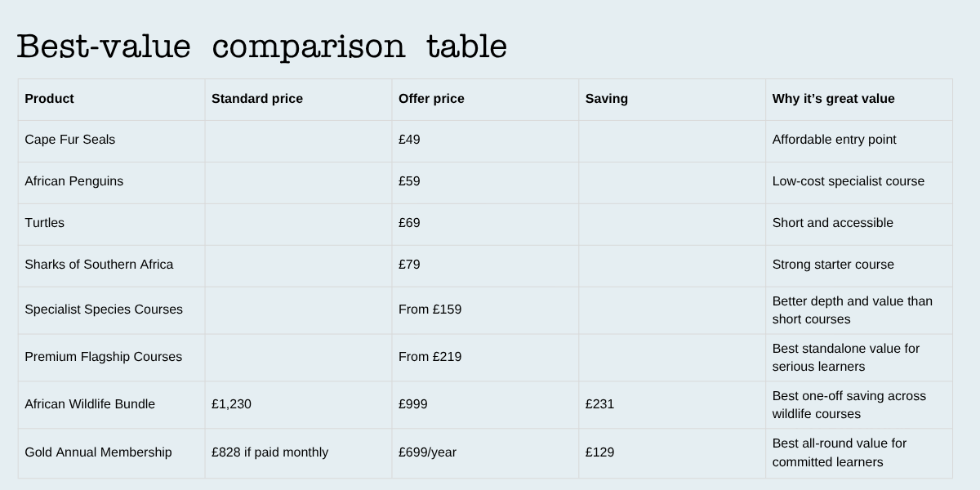
Task: Click the 'Standard price' column header
Action: tap(256, 99)
